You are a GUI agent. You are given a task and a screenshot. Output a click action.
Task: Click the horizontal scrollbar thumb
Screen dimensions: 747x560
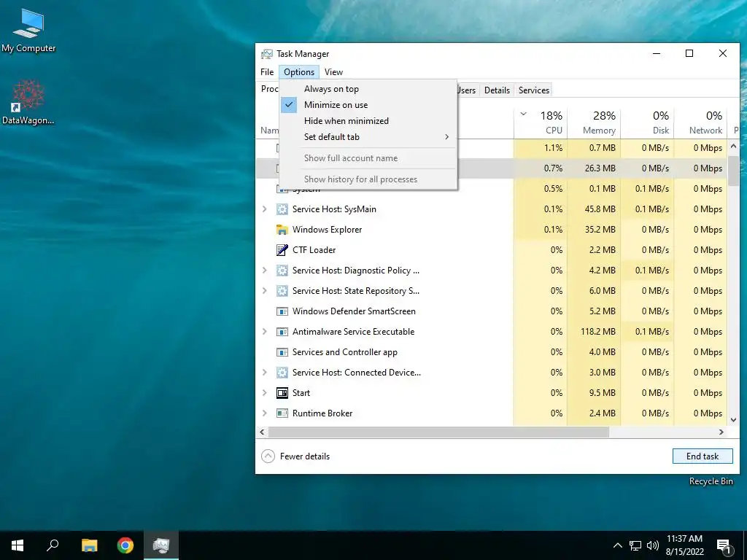coord(438,432)
